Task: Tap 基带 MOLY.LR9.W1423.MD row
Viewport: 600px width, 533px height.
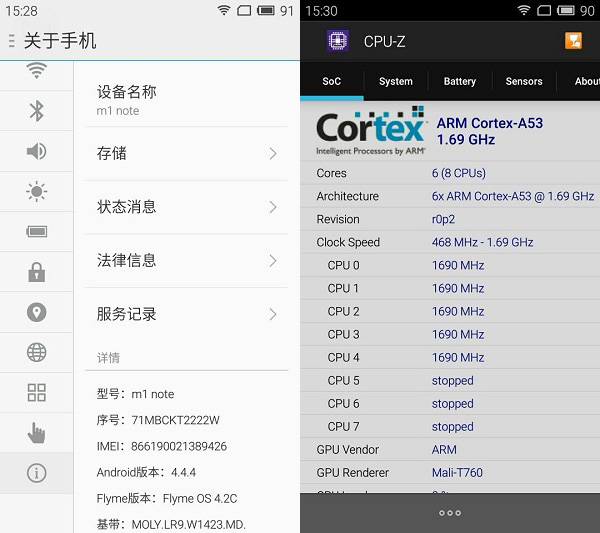Action: (171, 524)
